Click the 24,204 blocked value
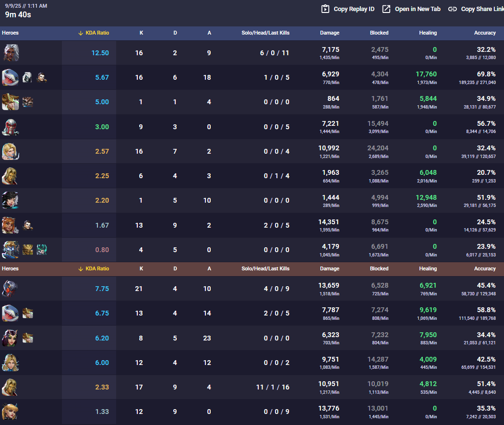This screenshot has width=504, height=425. 378,148
